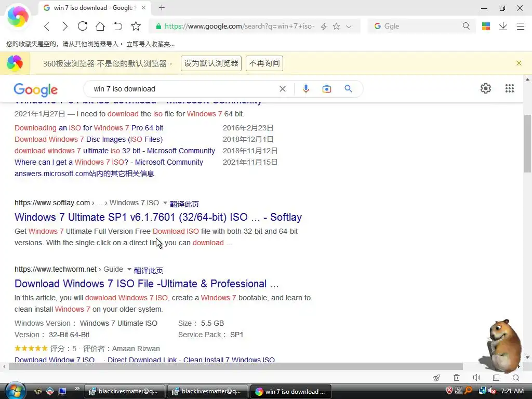The image size is (532, 399).
Task: Open the Clean Install 7 Windows ISO sitelink
Action: [229, 360]
